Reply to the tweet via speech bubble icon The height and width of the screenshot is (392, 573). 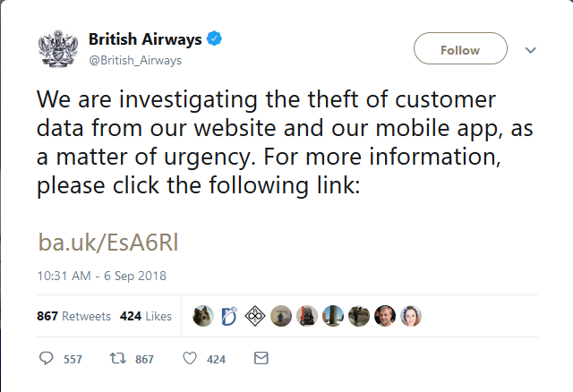[x=47, y=358]
